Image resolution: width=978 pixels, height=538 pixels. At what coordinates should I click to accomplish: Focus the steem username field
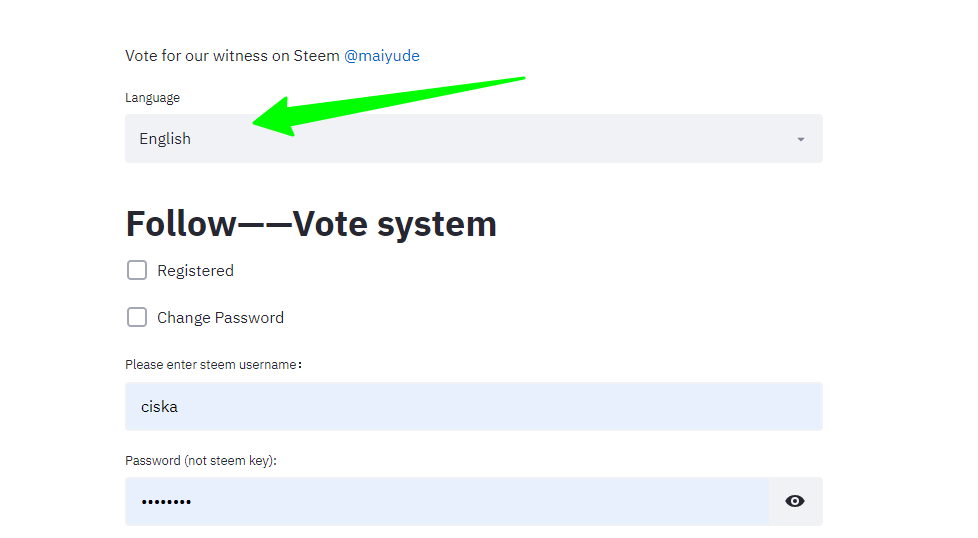coord(473,406)
